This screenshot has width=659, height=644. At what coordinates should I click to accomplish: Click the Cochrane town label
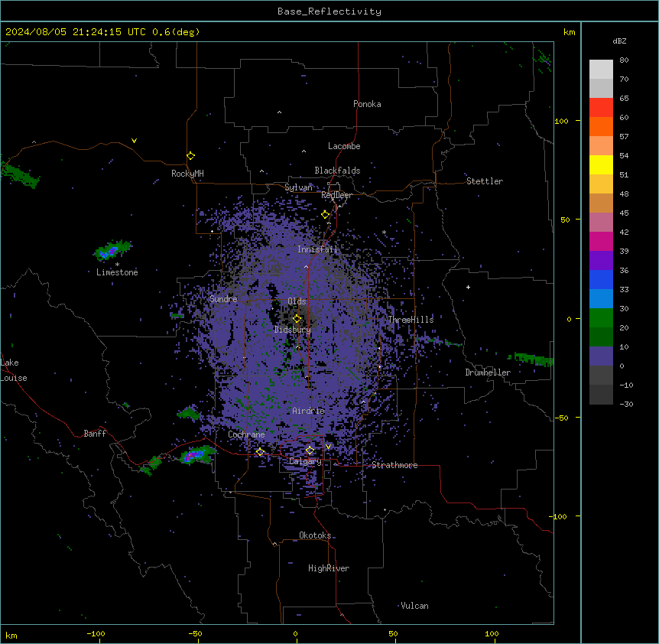pos(246,434)
